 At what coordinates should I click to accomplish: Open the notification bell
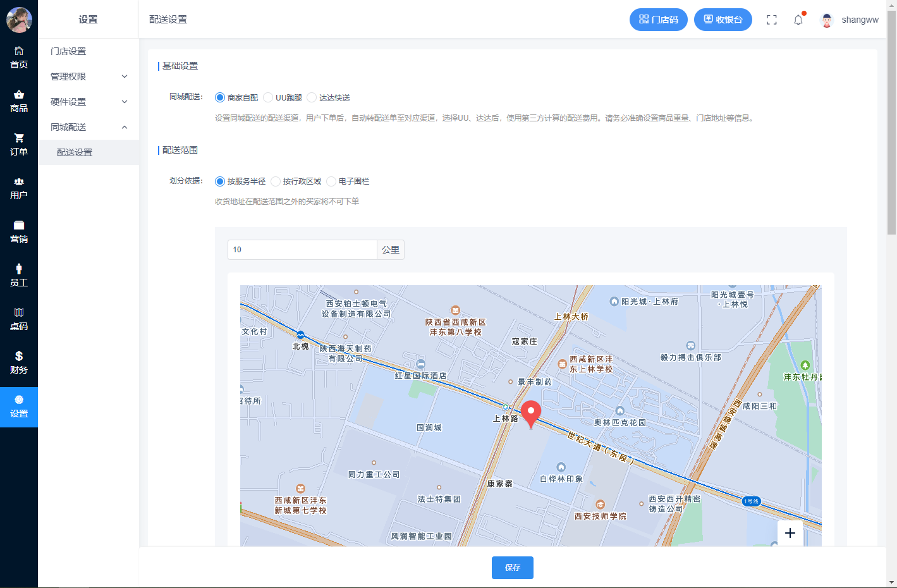pos(798,20)
